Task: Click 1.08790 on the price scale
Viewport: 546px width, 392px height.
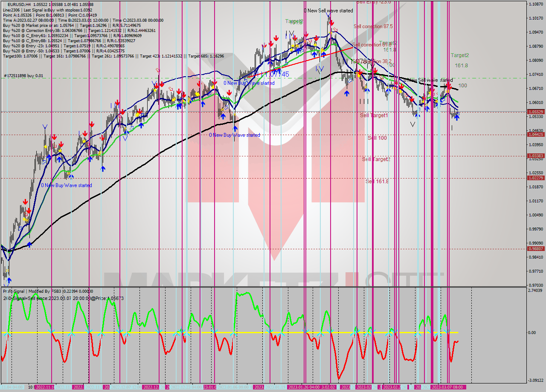Action: (536, 46)
